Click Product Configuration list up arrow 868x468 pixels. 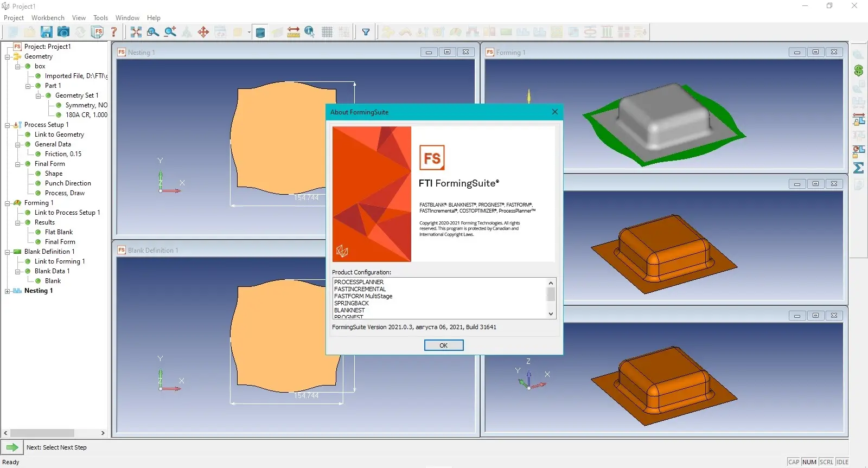tap(551, 283)
